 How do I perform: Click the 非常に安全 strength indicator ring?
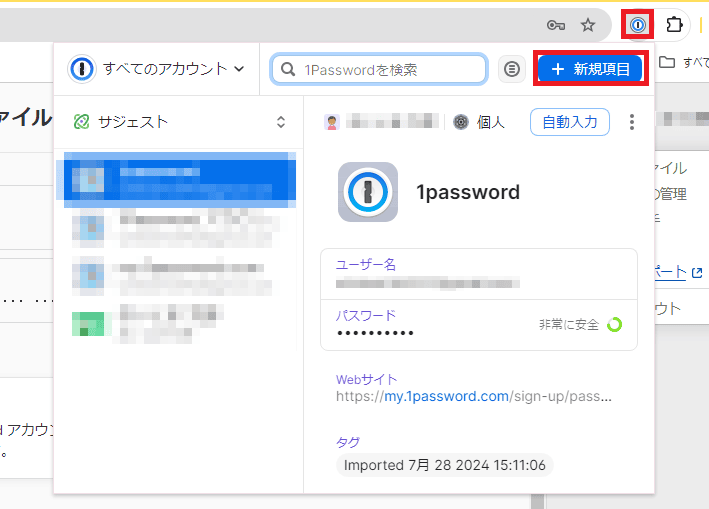614,325
